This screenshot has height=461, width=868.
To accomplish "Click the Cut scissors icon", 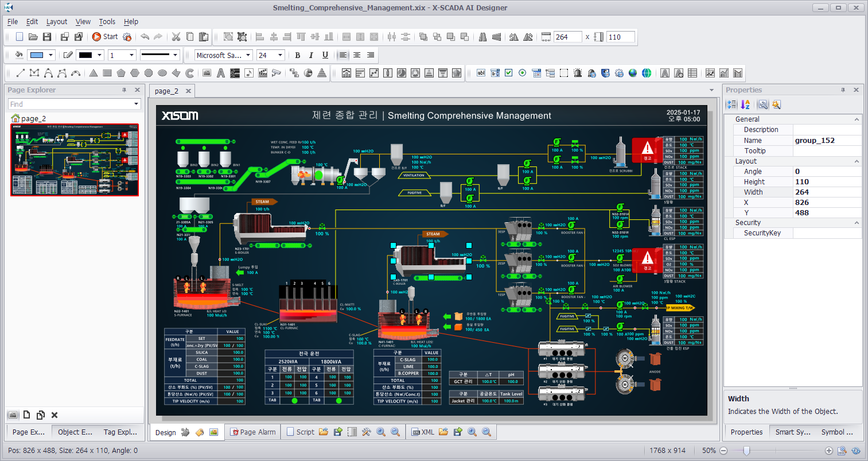I will (176, 37).
